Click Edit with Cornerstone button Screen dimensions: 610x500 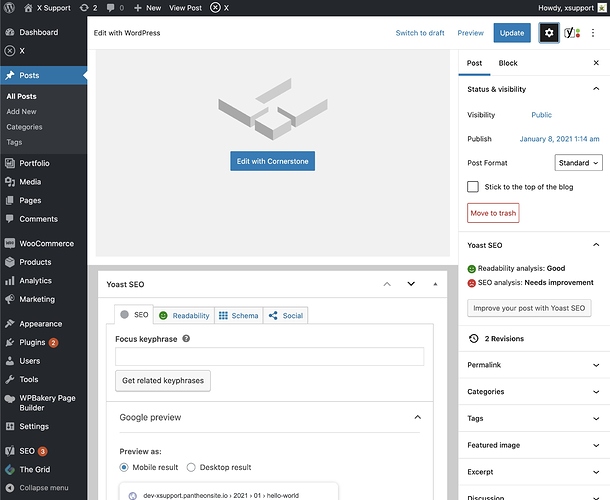click(x=272, y=161)
